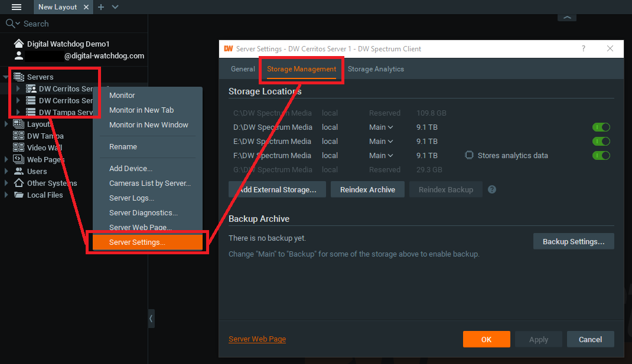This screenshot has height=364, width=632.
Task: Select Server Settings... menu entry
Action: 148,242
